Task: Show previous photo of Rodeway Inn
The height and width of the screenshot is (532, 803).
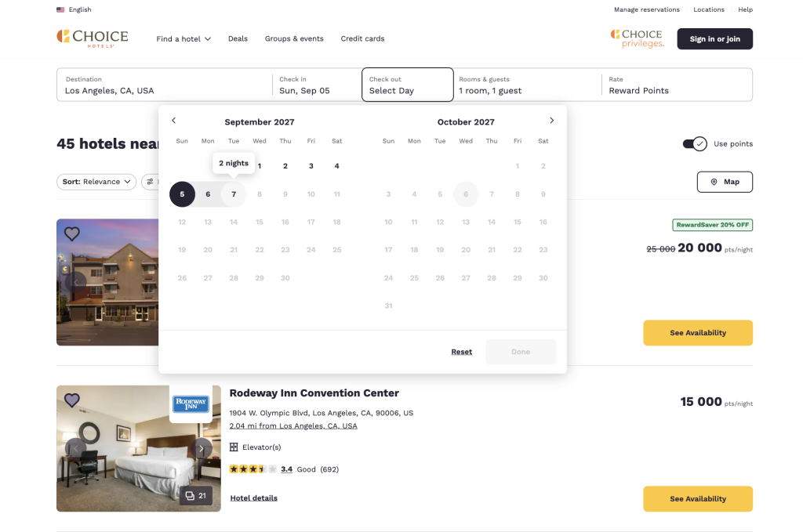Action: coord(76,449)
